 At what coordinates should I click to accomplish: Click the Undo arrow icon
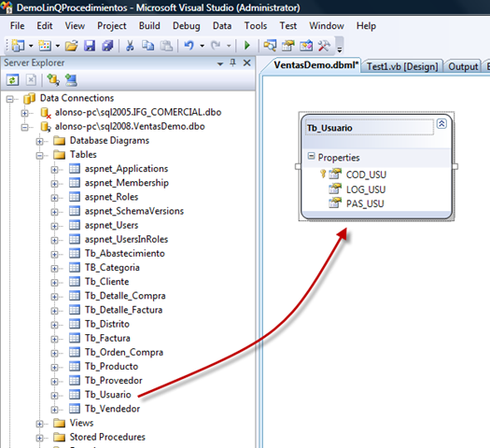click(x=189, y=46)
